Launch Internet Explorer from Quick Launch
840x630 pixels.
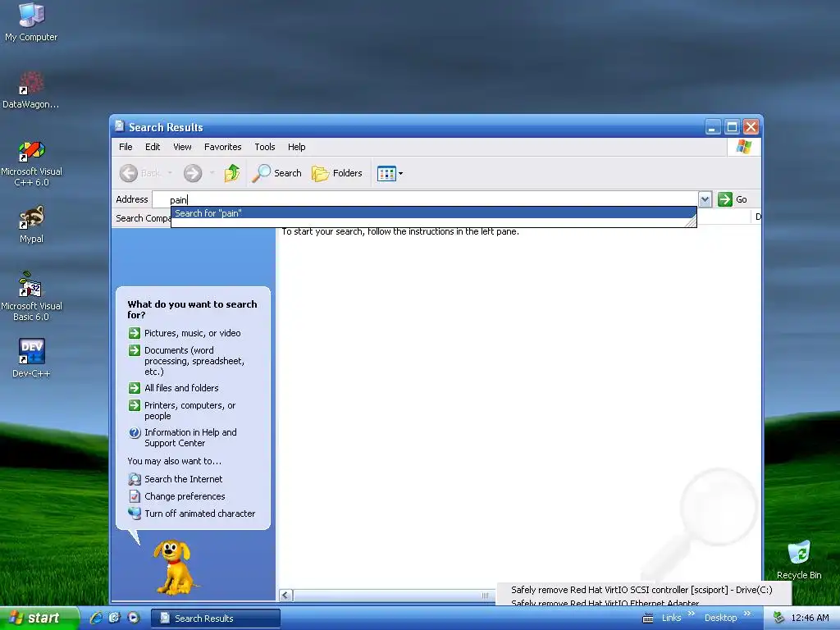pyautogui.click(x=97, y=618)
